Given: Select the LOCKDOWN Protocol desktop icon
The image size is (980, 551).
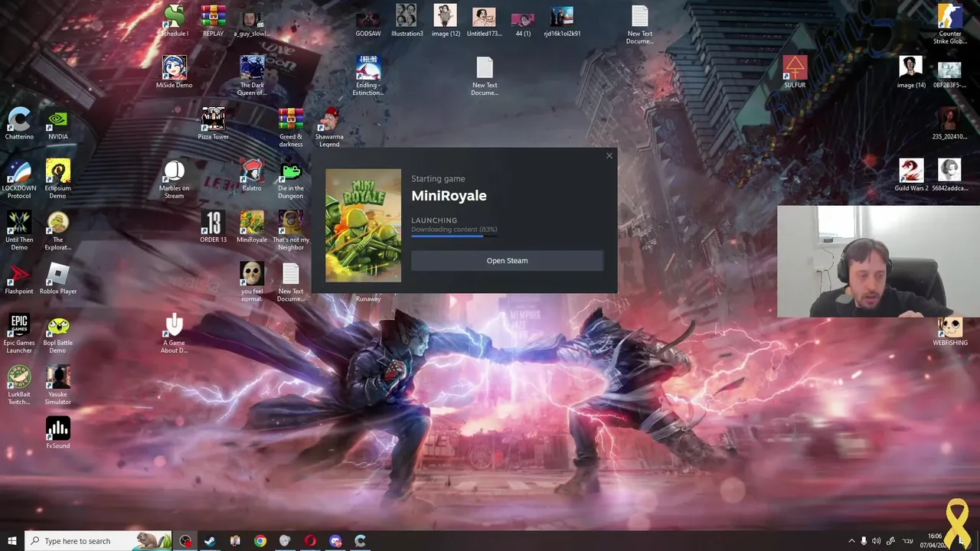Looking at the screenshot, I should coord(19,178).
